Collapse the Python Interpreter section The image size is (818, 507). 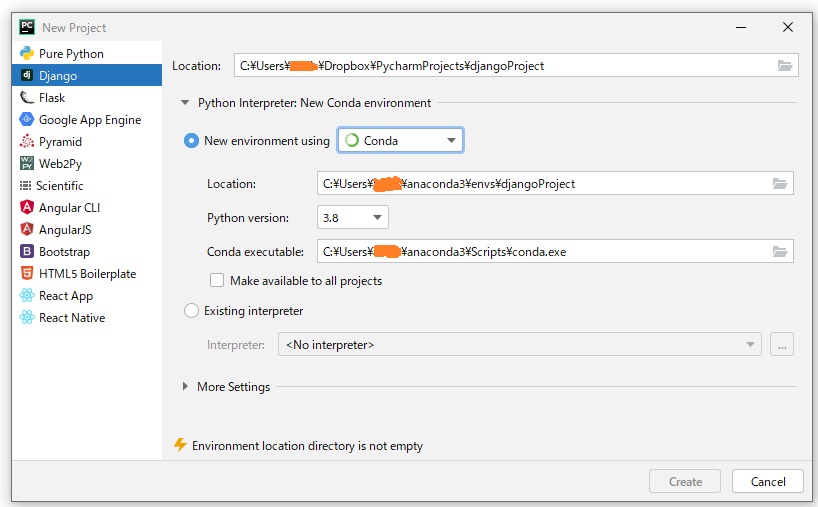point(185,103)
